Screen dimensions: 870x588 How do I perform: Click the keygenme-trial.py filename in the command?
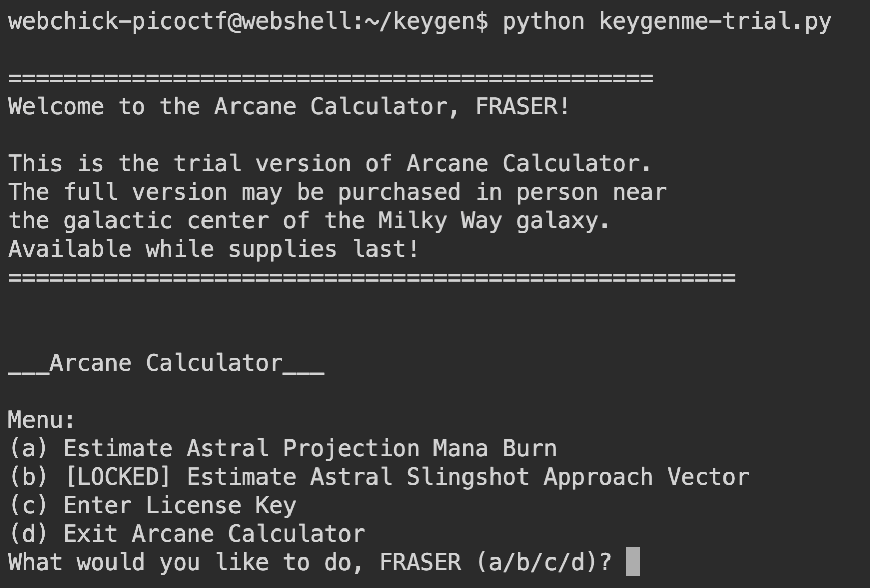coord(715,21)
